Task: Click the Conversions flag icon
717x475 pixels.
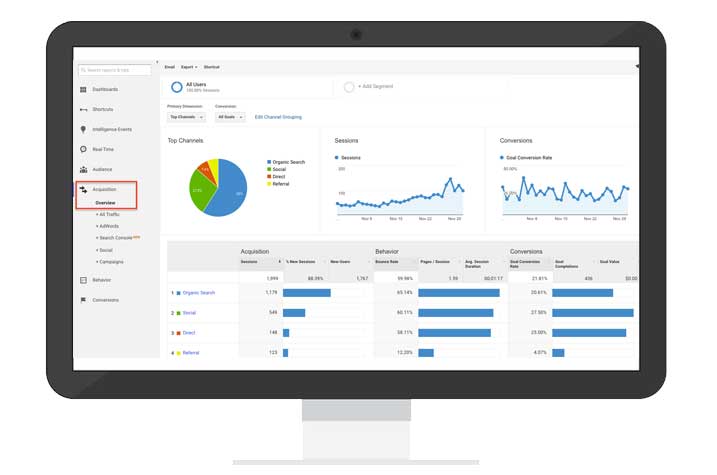Action: pos(83,300)
